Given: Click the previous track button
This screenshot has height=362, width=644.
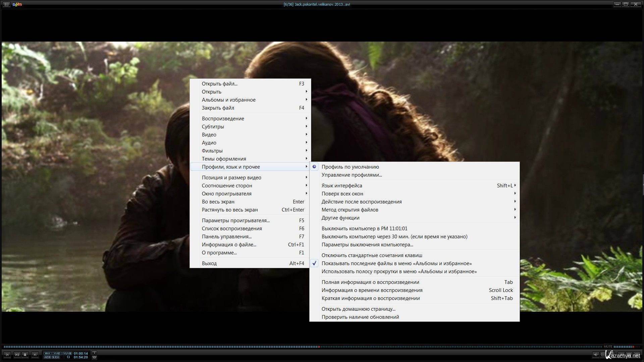Looking at the screenshot, I should pyautogui.click(x=7, y=355).
